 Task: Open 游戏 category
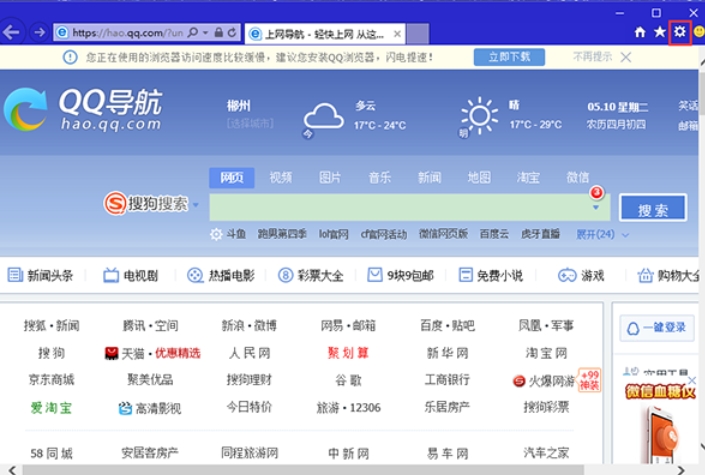click(x=581, y=275)
